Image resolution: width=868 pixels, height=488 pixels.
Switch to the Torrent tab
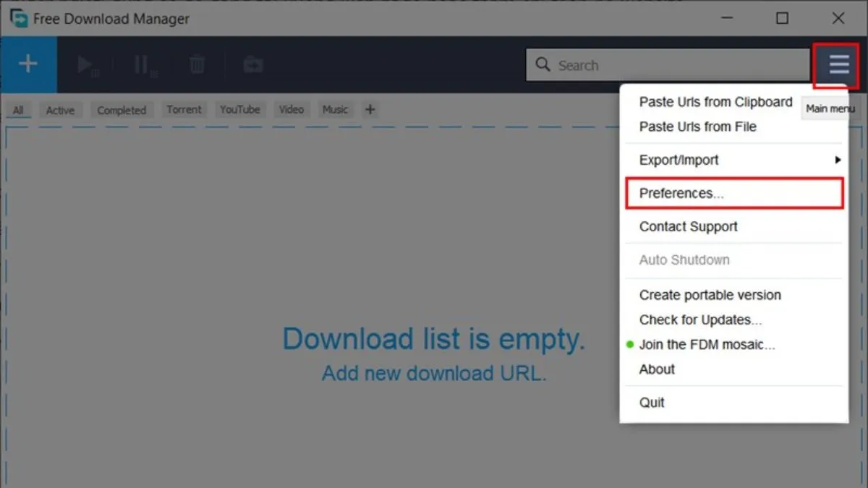coord(184,109)
